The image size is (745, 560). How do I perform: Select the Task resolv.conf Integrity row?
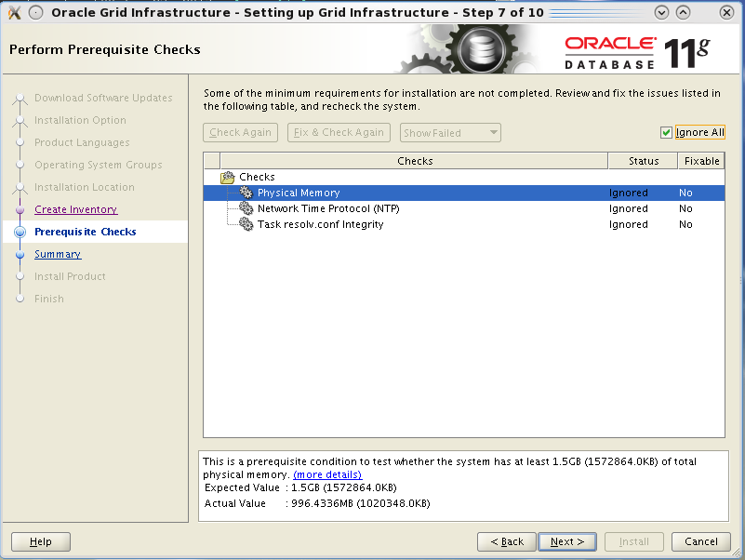tap(464, 224)
